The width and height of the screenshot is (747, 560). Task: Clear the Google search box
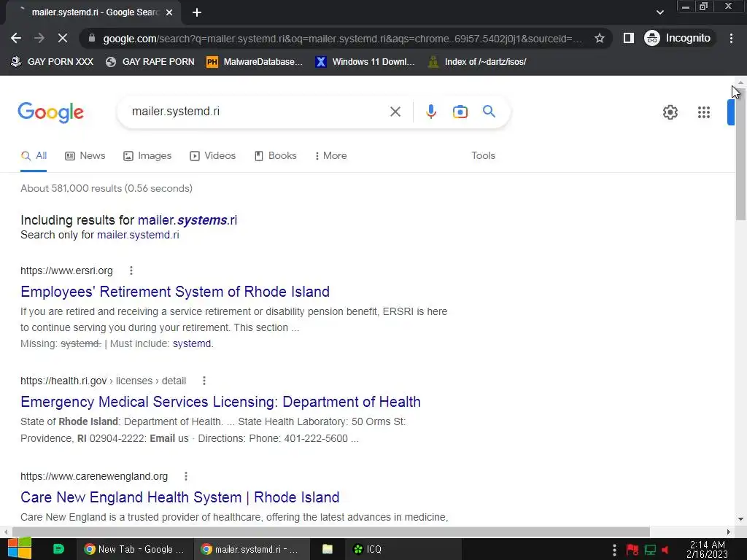(395, 112)
